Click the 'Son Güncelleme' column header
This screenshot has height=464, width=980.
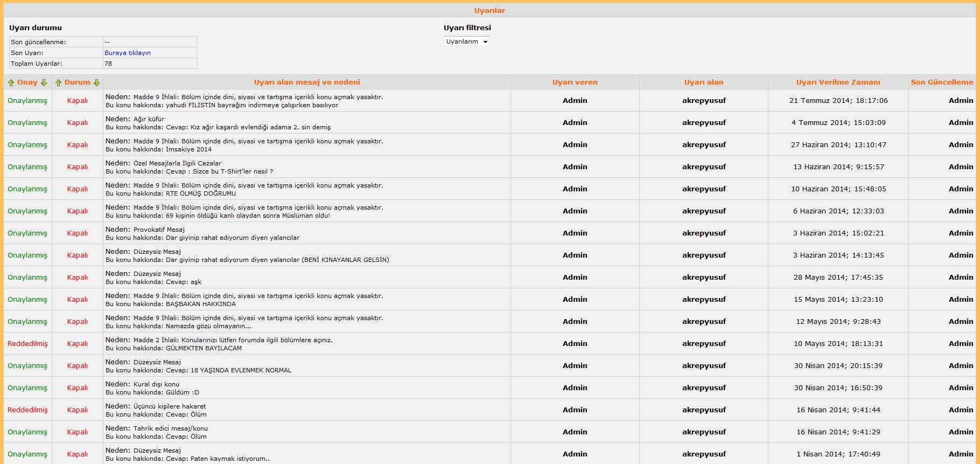click(942, 82)
